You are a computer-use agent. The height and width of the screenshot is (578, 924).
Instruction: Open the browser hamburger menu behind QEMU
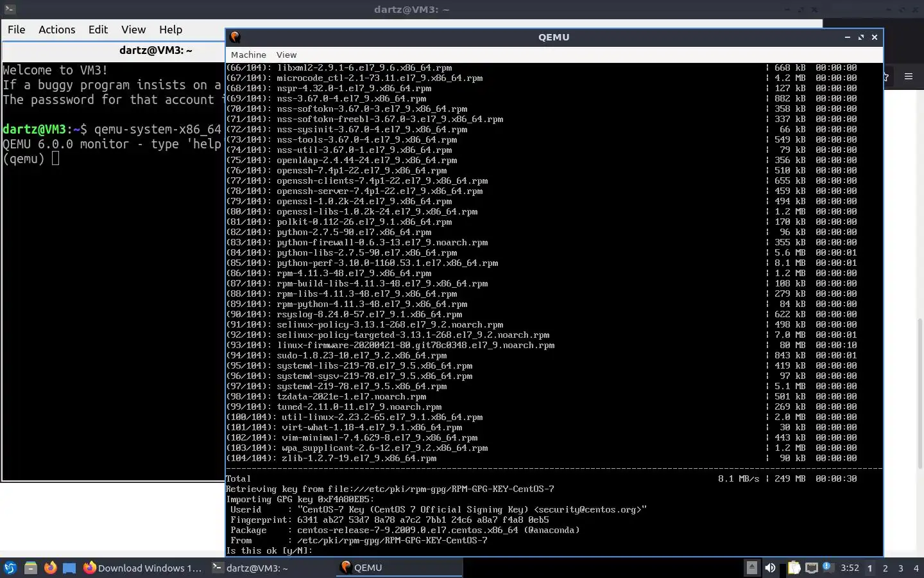click(x=909, y=76)
